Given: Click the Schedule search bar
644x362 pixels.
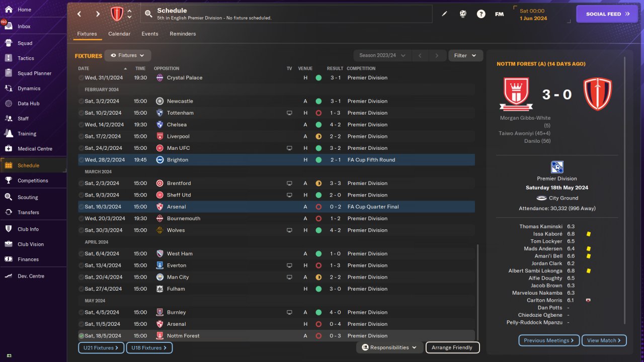Looking at the screenshot, I should [x=286, y=14].
